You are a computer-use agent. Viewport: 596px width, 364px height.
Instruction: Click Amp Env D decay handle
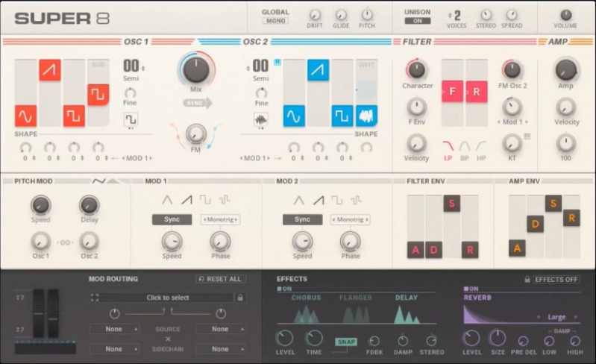click(535, 225)
